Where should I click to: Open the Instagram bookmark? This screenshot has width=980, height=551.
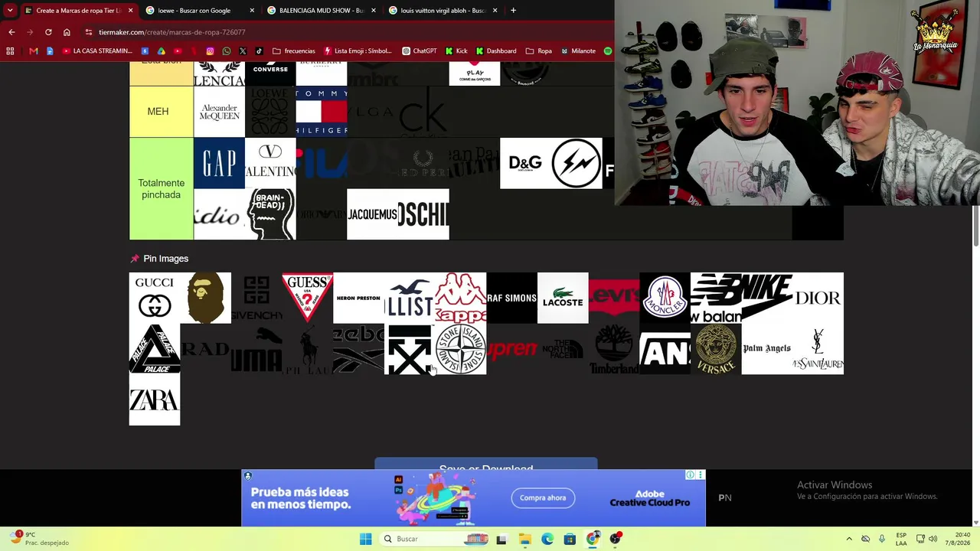click(x=210, y=51)
